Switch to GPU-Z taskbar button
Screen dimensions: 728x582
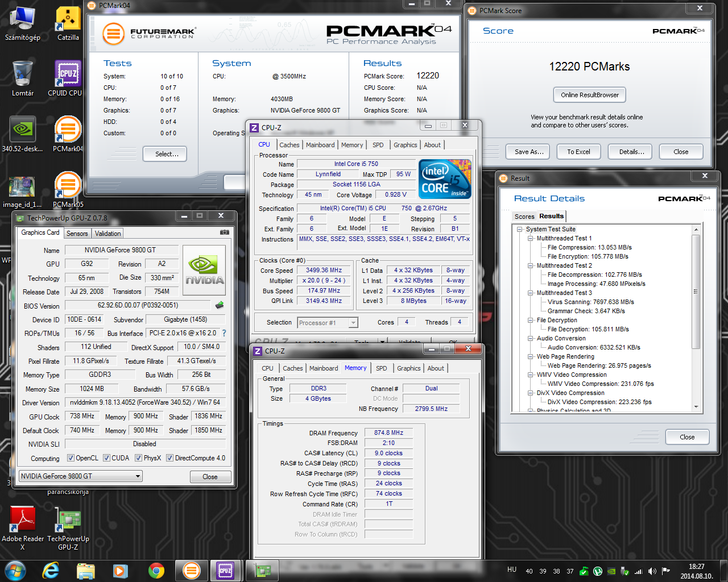click(x=262, y=571)
